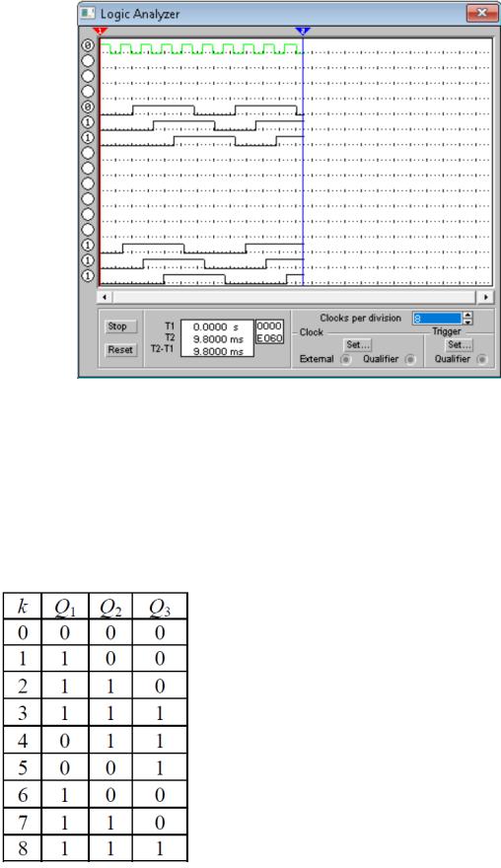Click the third channel terminal circle
This screenshot has height=868, width=501.
tap(88, 76)
